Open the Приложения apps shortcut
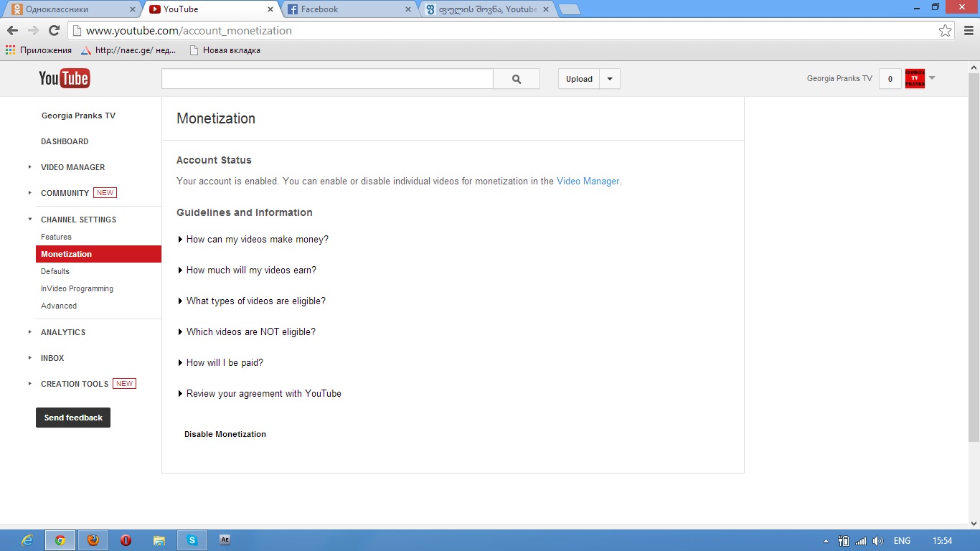980x551 pixels. tap(39, 50)
